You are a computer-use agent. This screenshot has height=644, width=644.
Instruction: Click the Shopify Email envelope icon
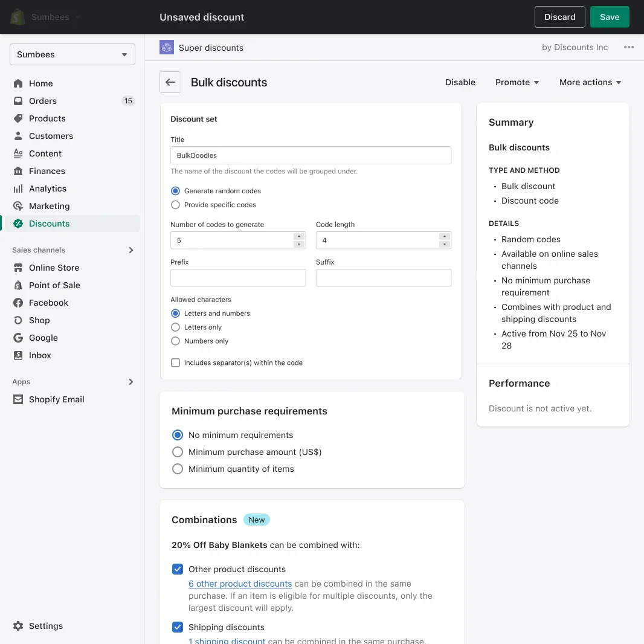pyautogui.click(x=18, y=399)
